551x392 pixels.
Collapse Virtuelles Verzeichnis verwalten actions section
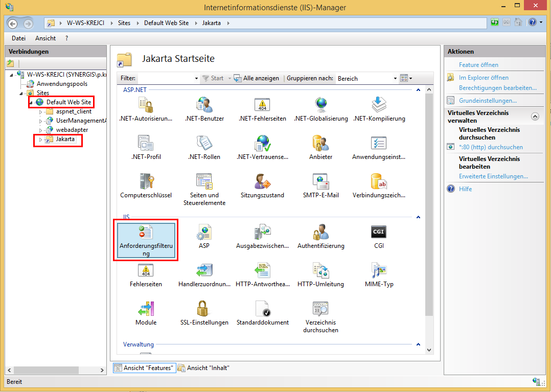click(x=535, y=117)
